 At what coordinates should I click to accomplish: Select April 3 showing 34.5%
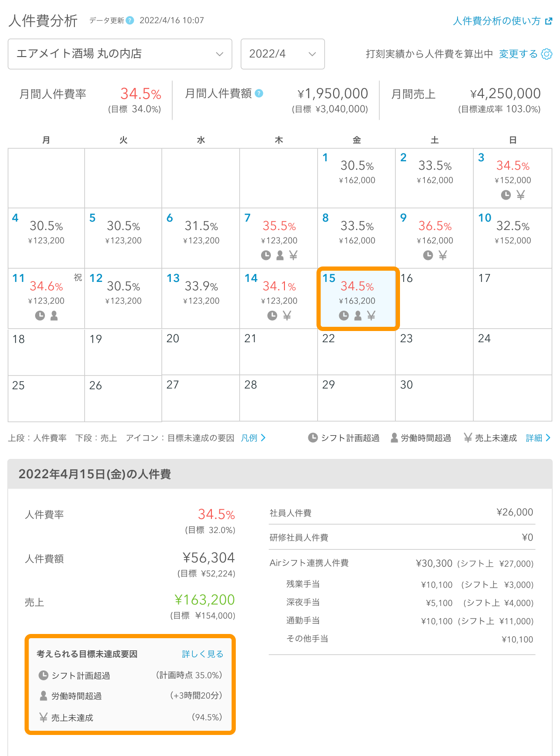coord(512,178)
